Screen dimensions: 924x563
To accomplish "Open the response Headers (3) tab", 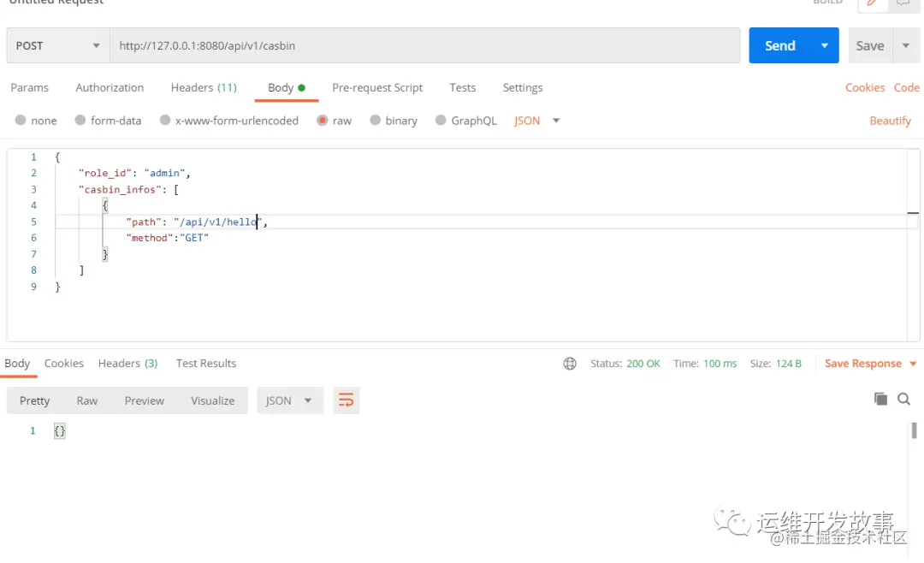I will pyautogui.click(x=127, y=363).
